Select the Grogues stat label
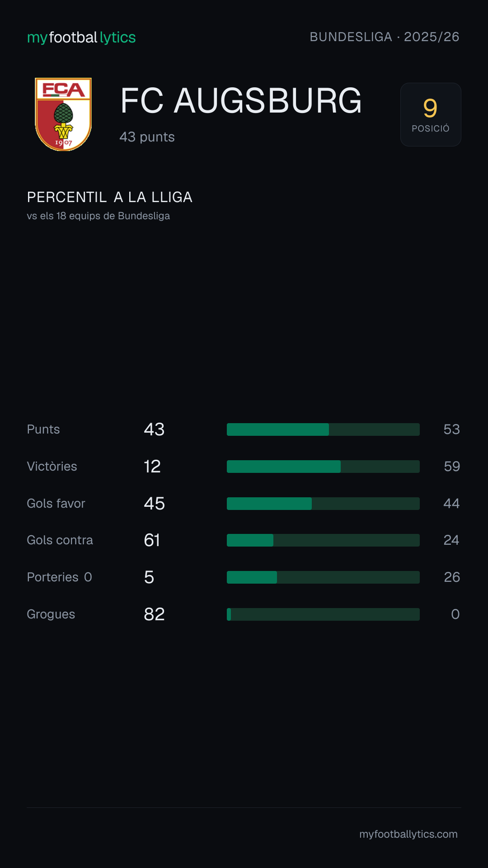This screenshot has width=488, height=868. click(x=51, y=614)
